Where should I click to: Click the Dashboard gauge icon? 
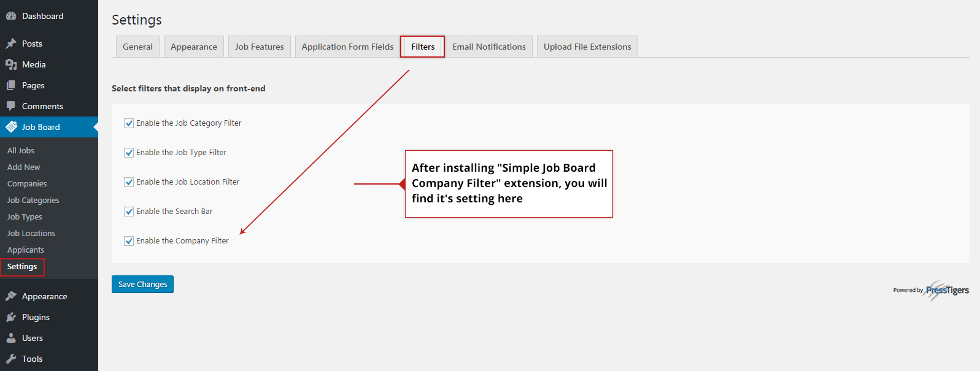(x=11, y=16)
